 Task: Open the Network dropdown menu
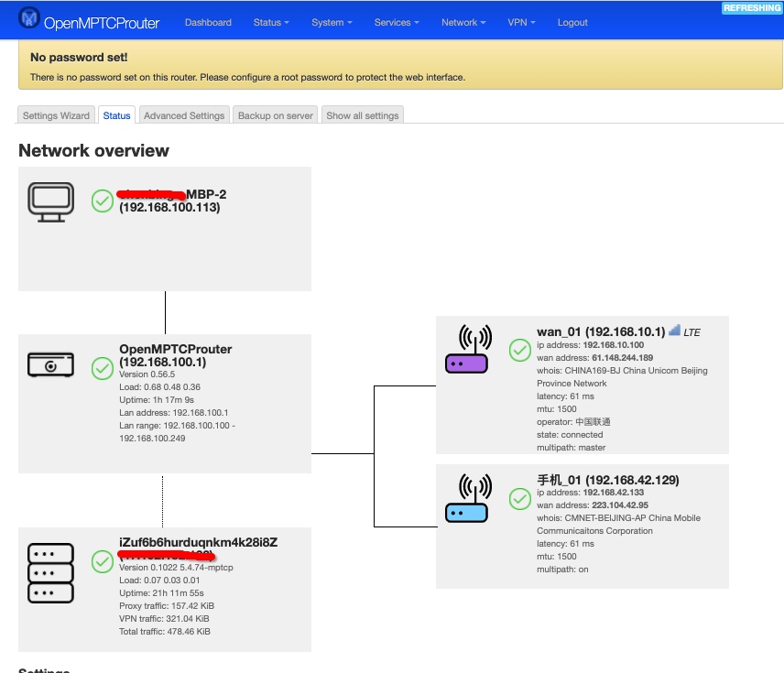point(463,22)
